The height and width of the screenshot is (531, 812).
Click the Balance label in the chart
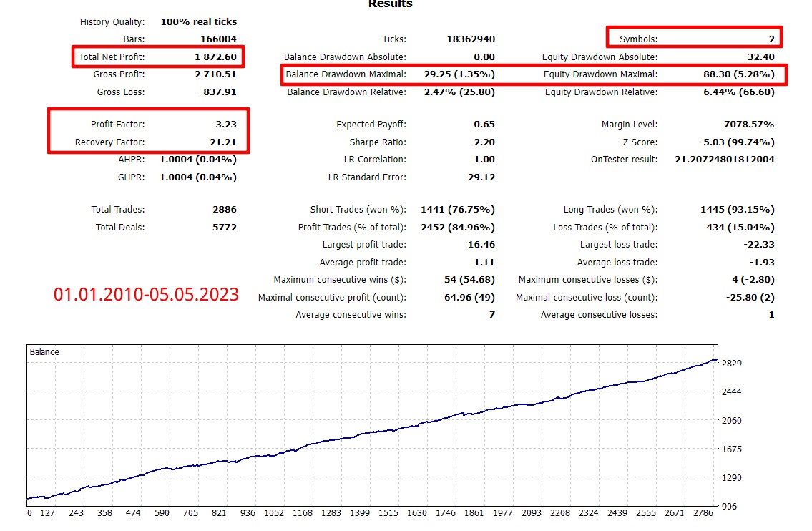point(44,352)
